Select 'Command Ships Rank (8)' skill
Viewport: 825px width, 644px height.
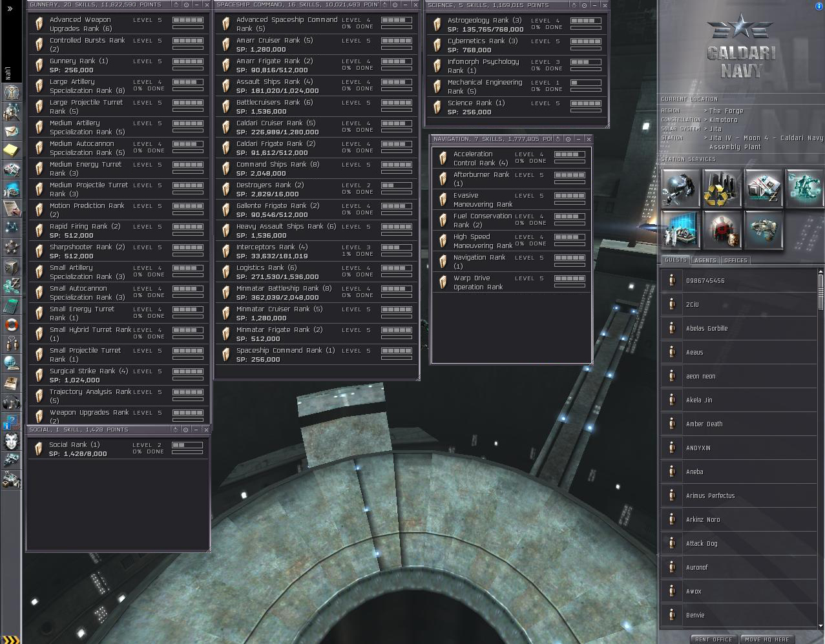[315, 169]
